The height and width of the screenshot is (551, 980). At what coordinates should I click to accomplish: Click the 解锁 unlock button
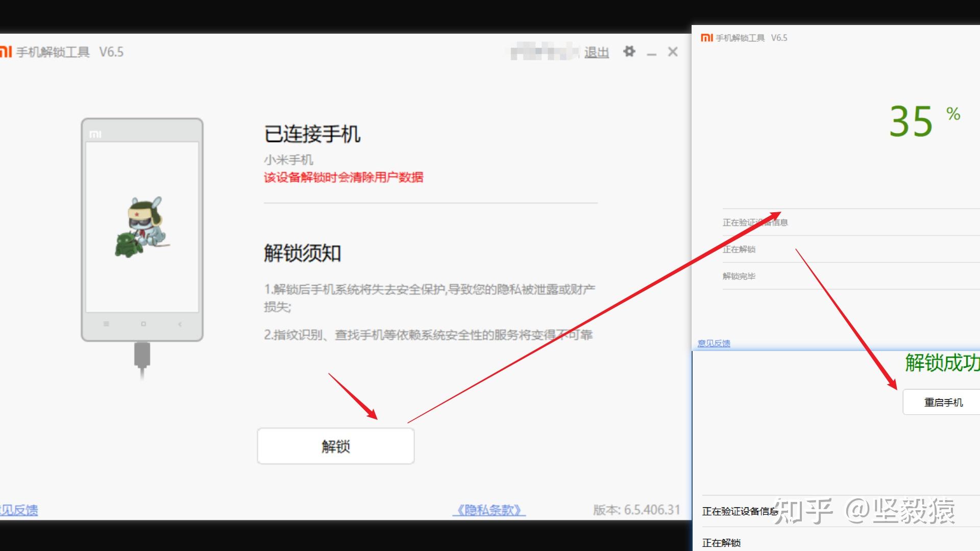pos(335,446)
